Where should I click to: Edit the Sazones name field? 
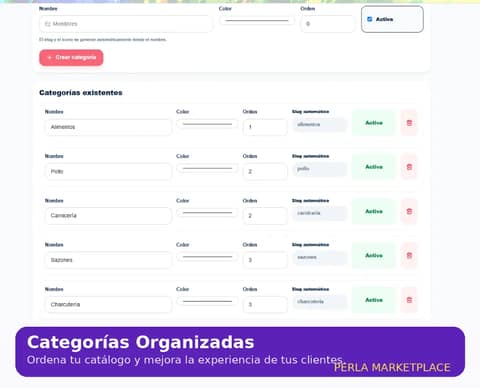[x=108, y=260]
